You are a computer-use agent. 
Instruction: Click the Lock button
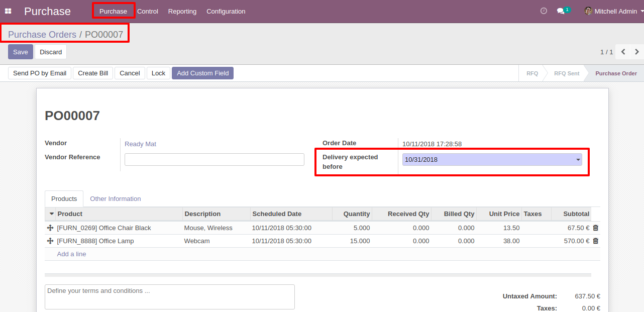pos(158,73)
